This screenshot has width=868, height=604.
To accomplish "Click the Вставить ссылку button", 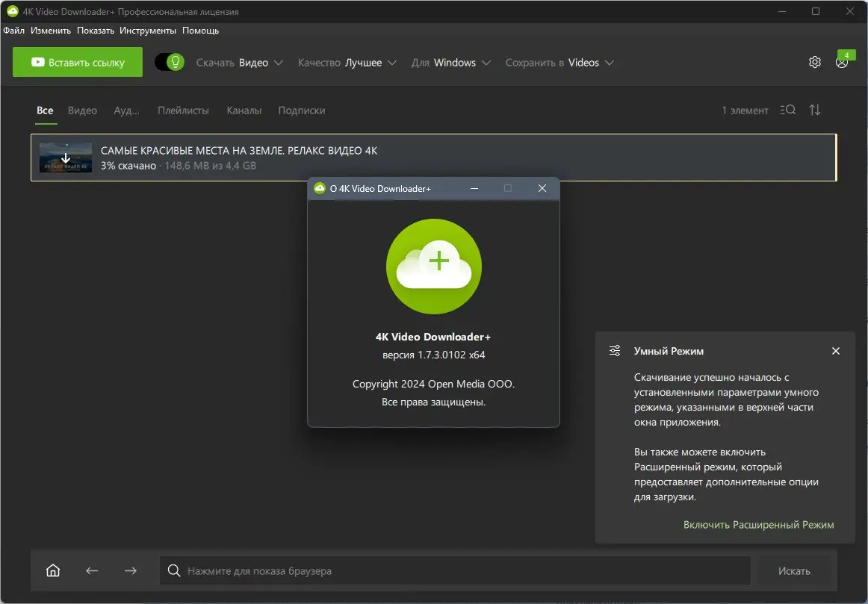I will click(x=78, y=62).
